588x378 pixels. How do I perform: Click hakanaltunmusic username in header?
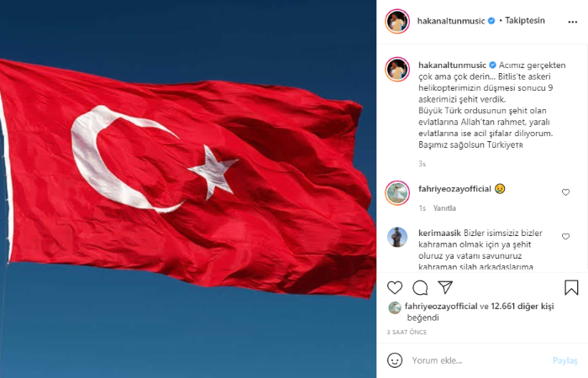coord(451,21)
